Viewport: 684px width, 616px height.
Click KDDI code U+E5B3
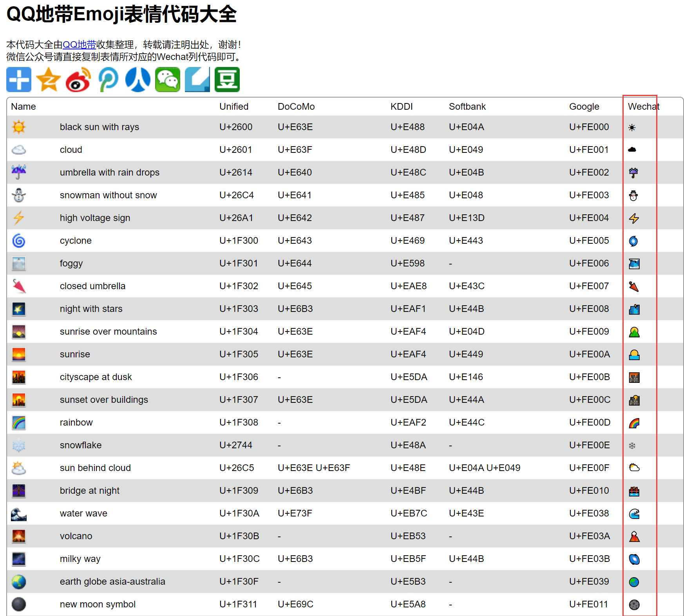(x=408, y=582)
